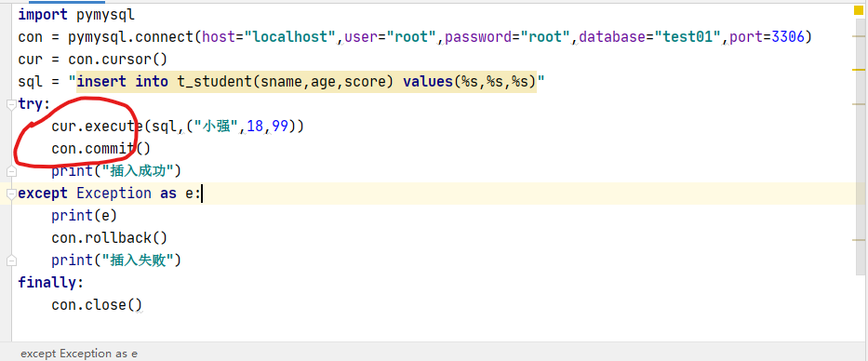This screenshot has width=868, height=361.
Task: Click the import pymysql line
Action: click(76, 15)
